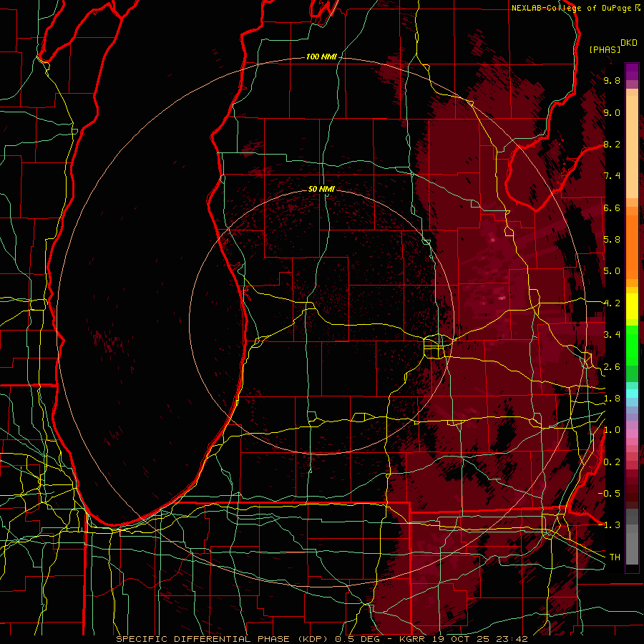Click the TH threshold label on the scale
Viewport: 644px width, 644px height.
615,557
